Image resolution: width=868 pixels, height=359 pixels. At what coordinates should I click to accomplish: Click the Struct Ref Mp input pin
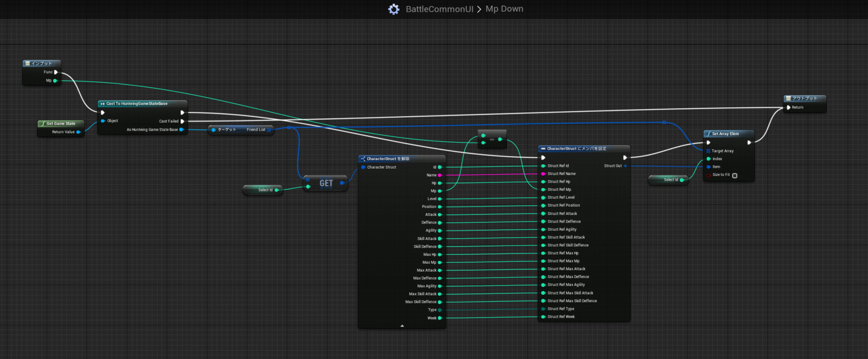coord(543,190)
